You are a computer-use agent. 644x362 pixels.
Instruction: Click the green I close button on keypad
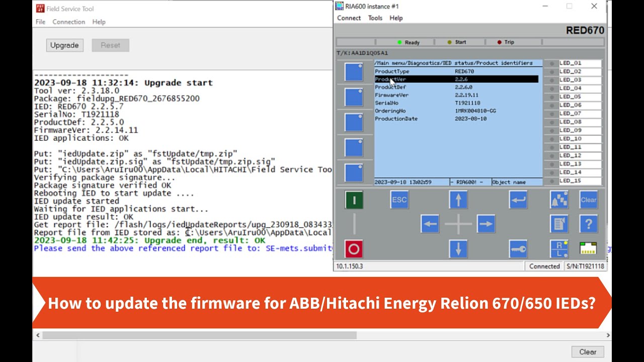354,200
